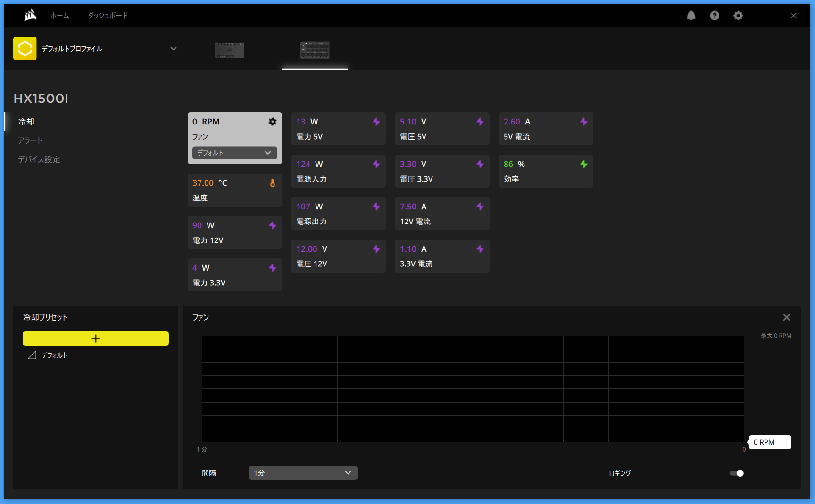Open the settings gear in title bar

point(738,16)
